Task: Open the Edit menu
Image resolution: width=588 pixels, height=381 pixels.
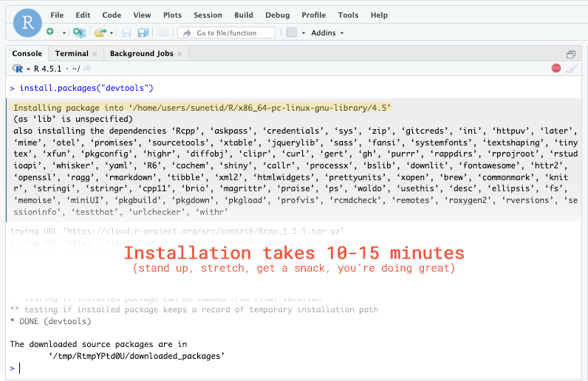Action: [x=83, y=15]
